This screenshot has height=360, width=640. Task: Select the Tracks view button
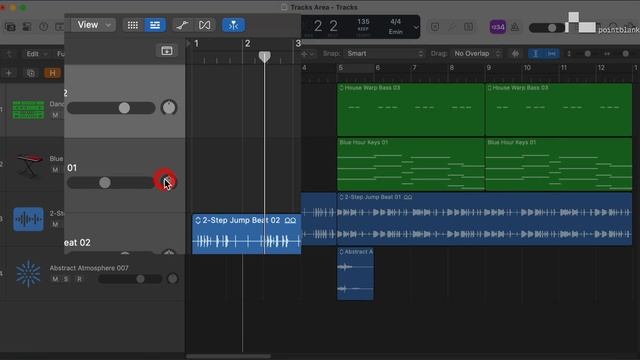pos(155,25)
